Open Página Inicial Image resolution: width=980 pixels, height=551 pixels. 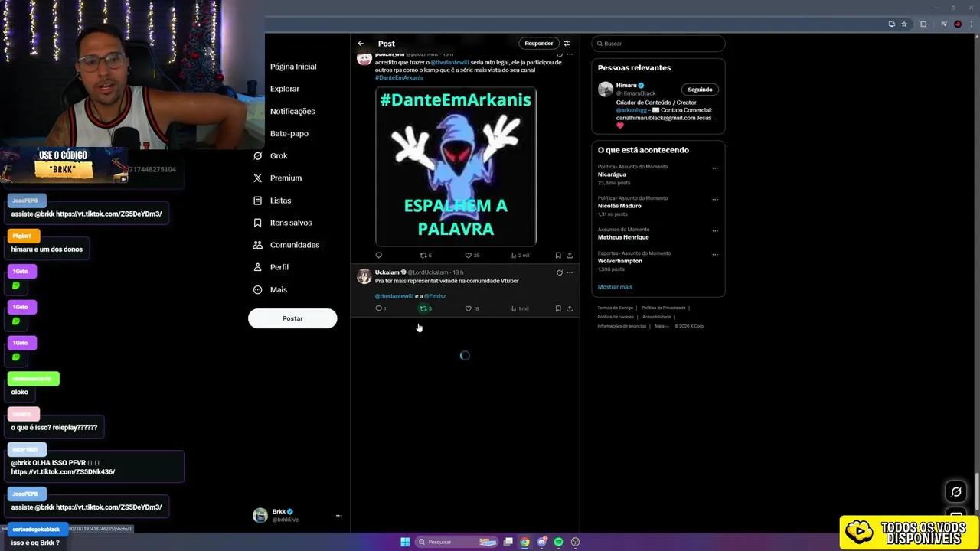293,67
